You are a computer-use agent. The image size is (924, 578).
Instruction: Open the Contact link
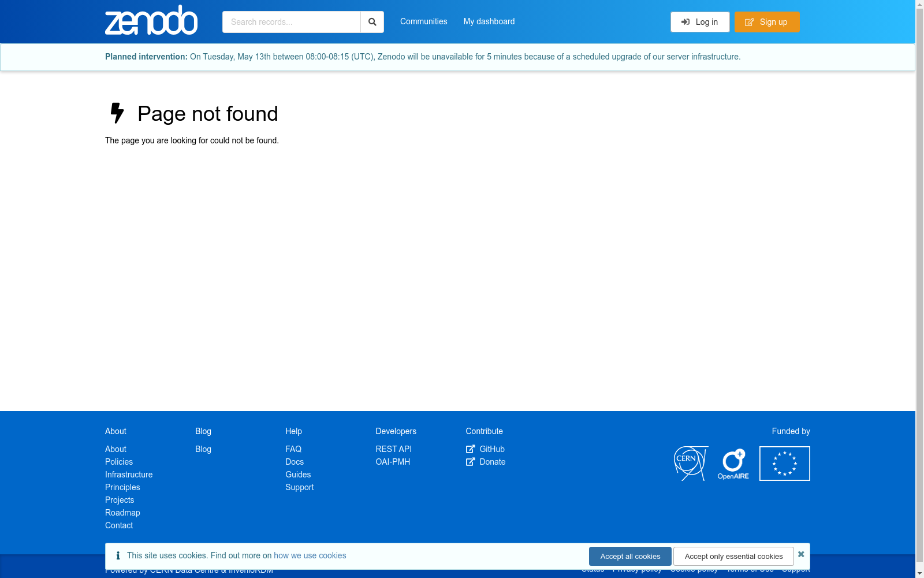pyautogui.click(x=119, y=525)
